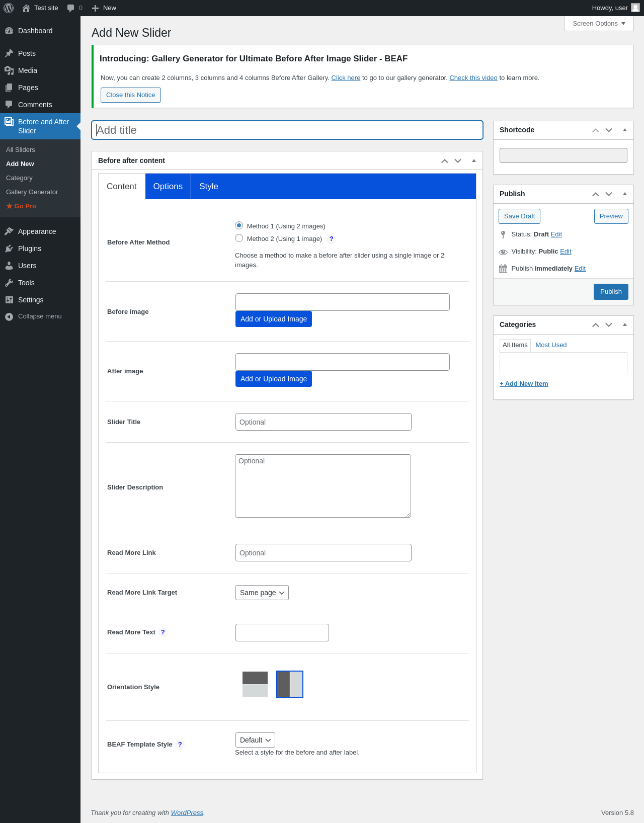Click Go Pro in the sidebar
This screenshot has width=644, height=823.
click(21, 206)
